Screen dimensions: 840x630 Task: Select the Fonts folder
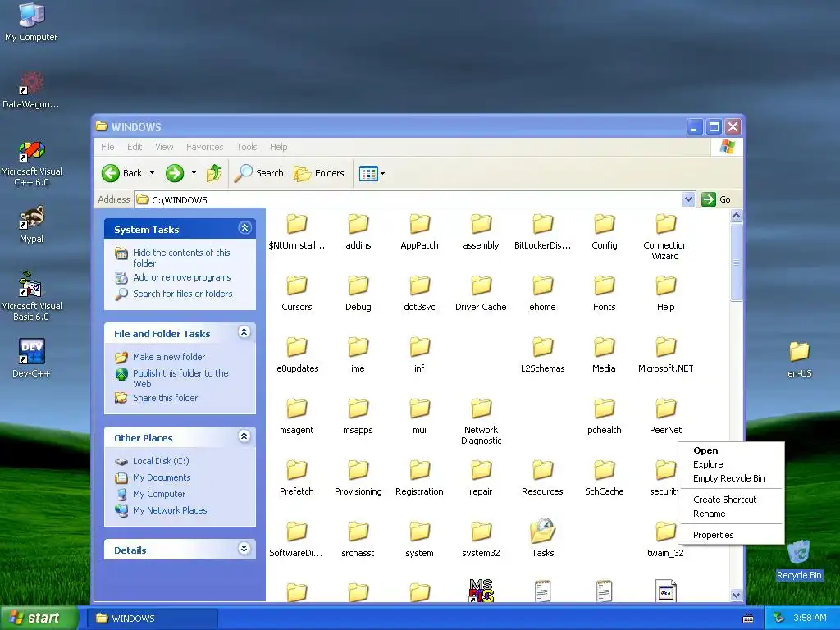pyautogui.click(x=605, y=293)
